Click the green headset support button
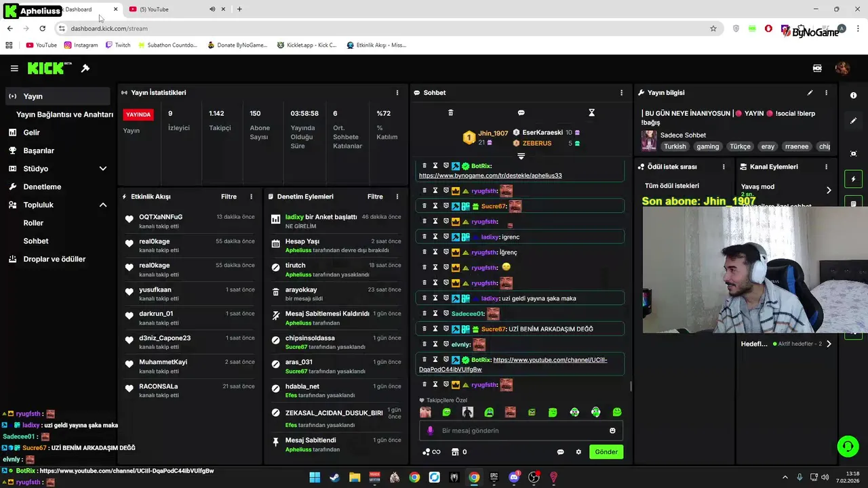868x488 pixels. click(848, 446)
